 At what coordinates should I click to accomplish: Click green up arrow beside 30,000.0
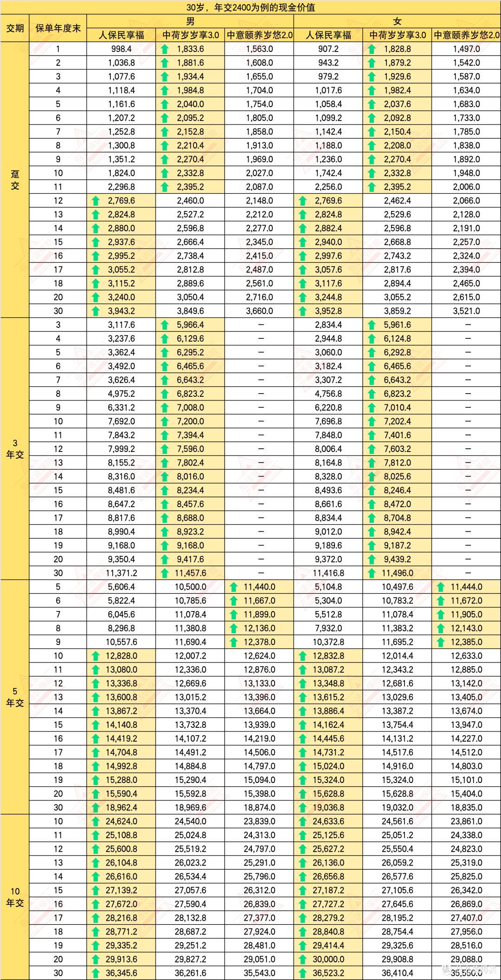tap(303, 960)
